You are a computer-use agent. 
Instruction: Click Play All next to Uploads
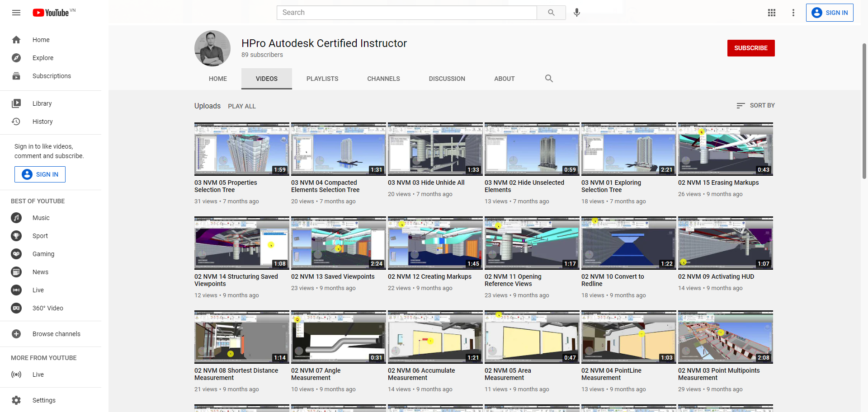pos(241,106)
